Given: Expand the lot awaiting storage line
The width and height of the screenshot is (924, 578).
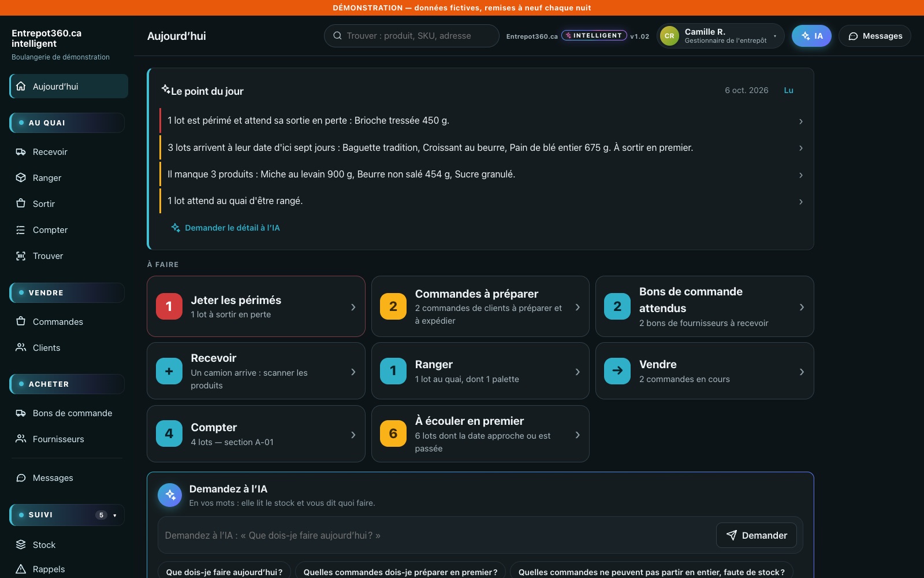Looking at the screenshot, I should (x=482, y=201).
